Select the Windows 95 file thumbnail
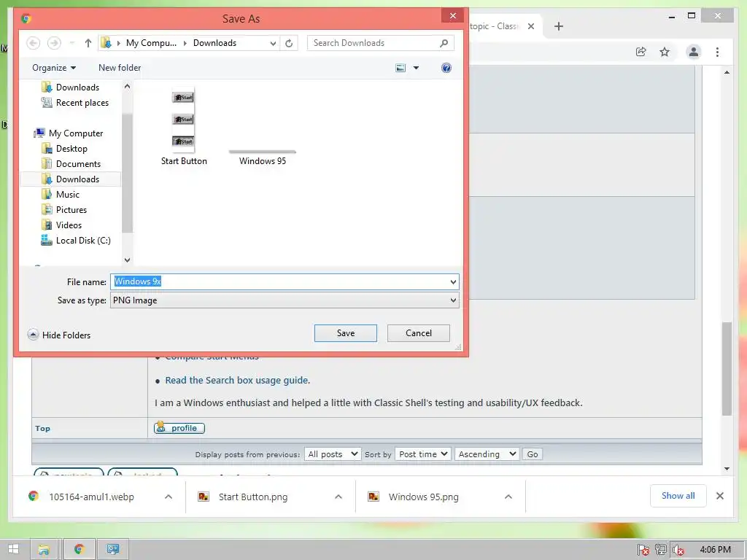 coord(263,157)
